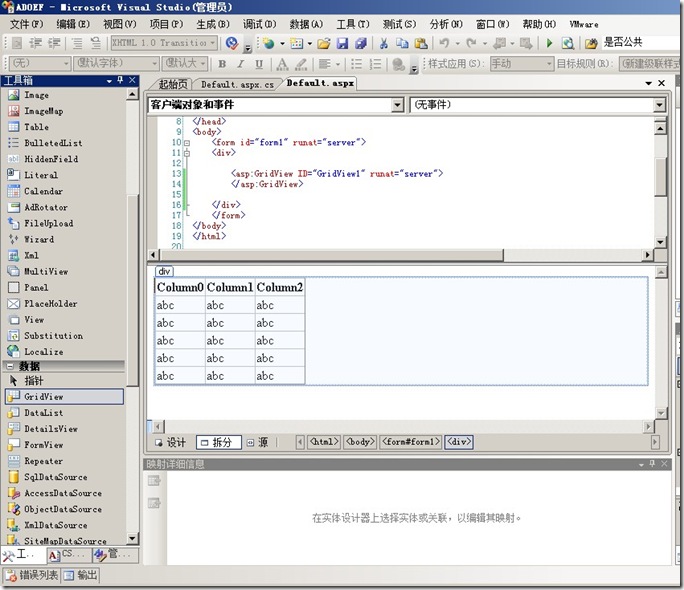
Task: Switch to the 起始页 tab
Action: (x=173, y=84)
